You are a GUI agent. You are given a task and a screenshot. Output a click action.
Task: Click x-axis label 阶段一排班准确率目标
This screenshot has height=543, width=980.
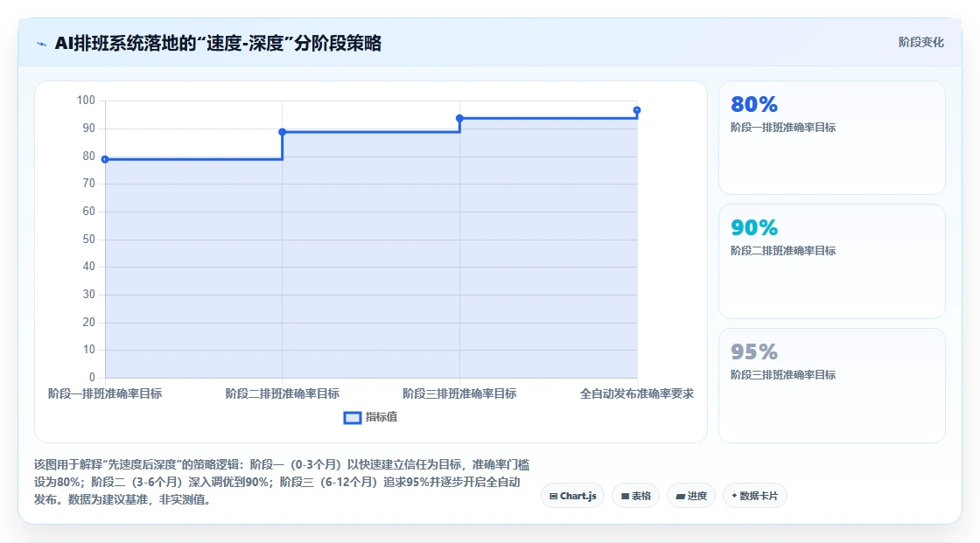pyautogui.click(x=105, y=393)
